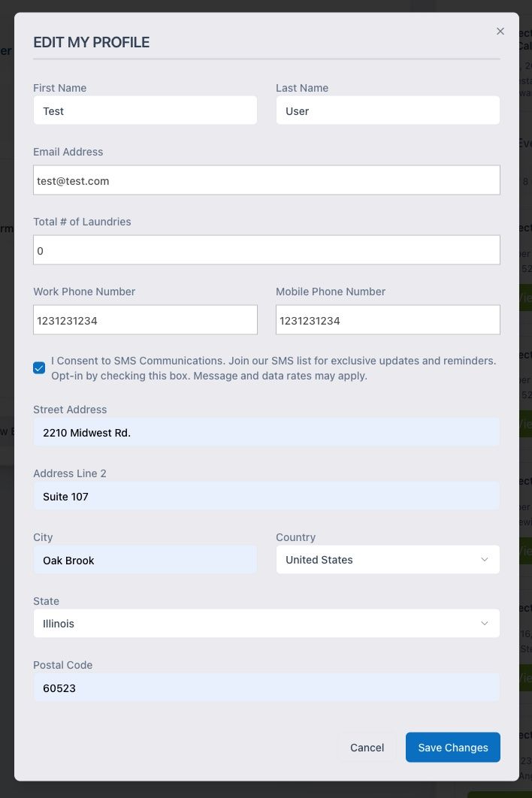Select the State field showing Illinois
Image resolution: width=532 pixels, height=798 pixels.
pos(267,623)
